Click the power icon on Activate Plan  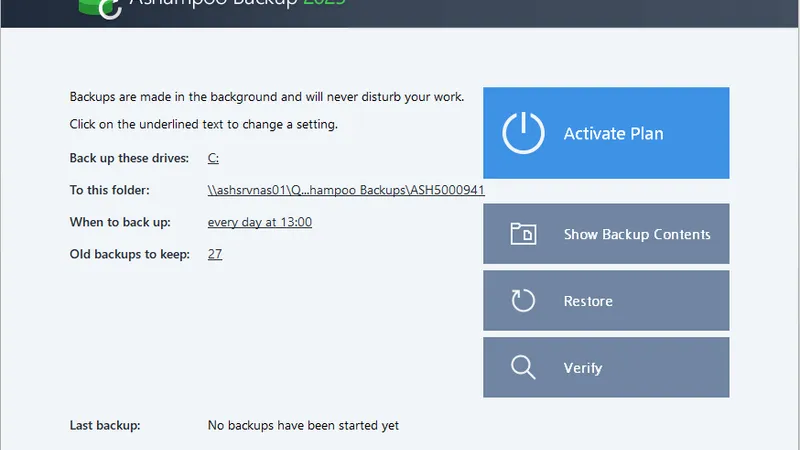pyautogui.click(x=523, y=133)
